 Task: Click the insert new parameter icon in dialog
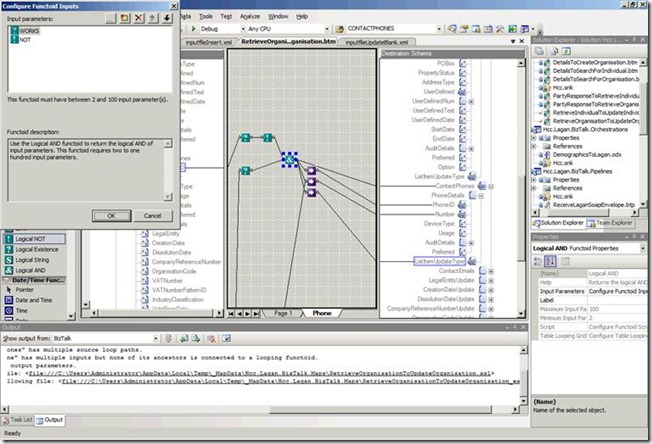click(x=124, y=18)
